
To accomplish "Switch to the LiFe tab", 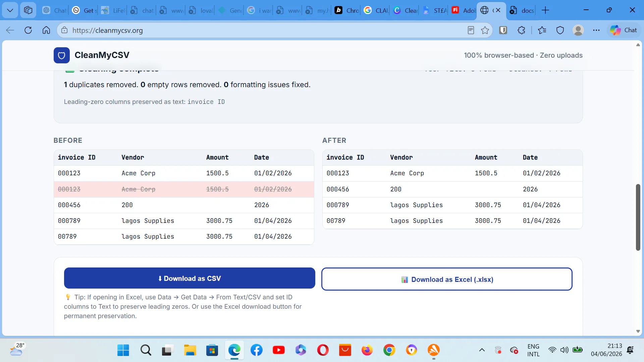I will (114, 10).
